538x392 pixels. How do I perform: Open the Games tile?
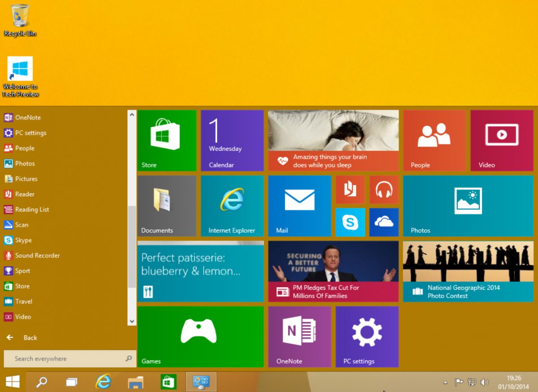coord(200,337)
